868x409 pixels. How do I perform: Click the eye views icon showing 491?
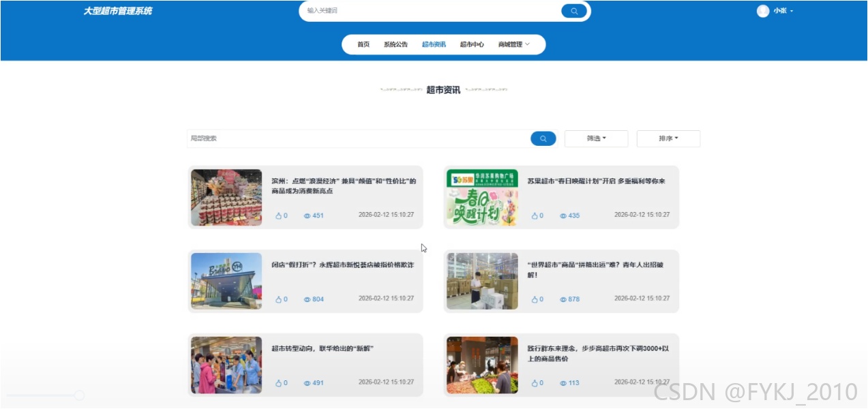pos(307,383)
